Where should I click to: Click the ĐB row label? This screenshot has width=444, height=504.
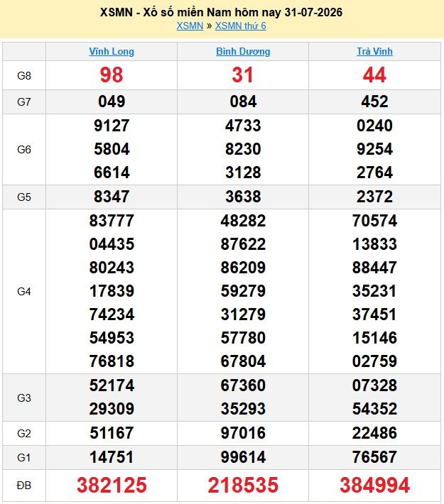tap(24, 486)
